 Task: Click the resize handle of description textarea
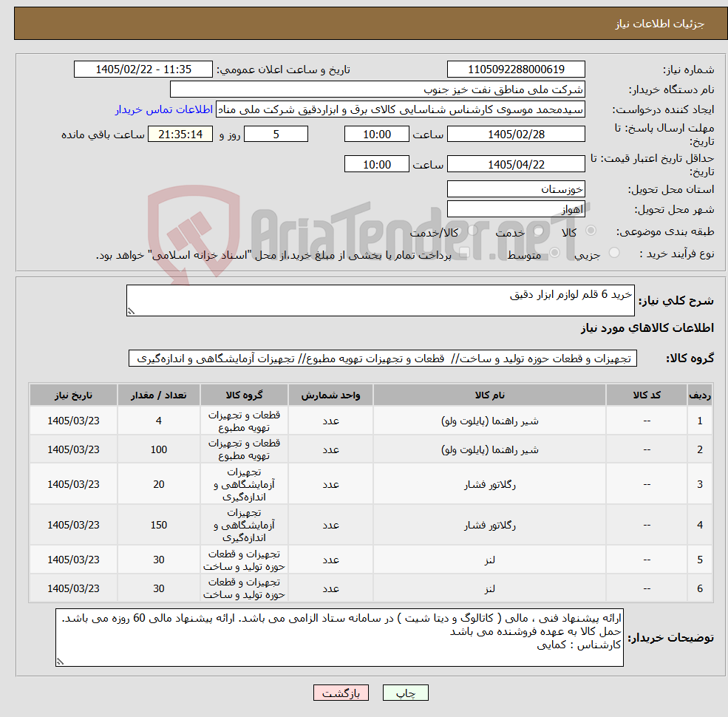click(131, 312)
